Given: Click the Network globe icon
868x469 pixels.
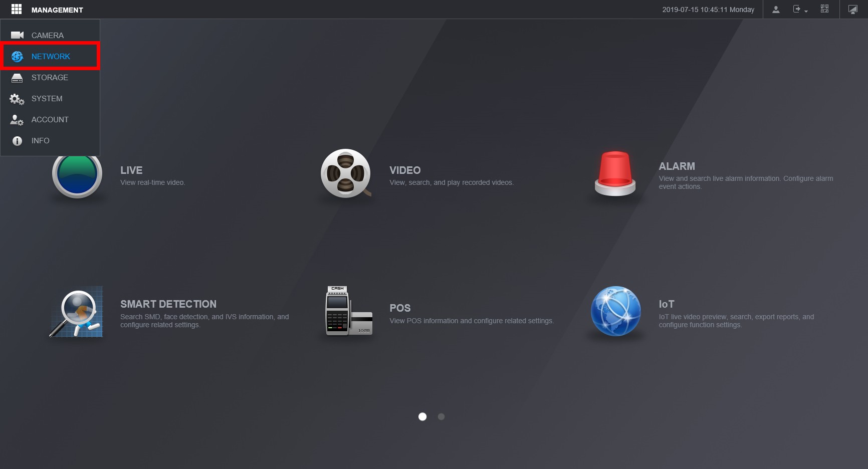Looking at the screenshot, I should click(x=17, y=56).
